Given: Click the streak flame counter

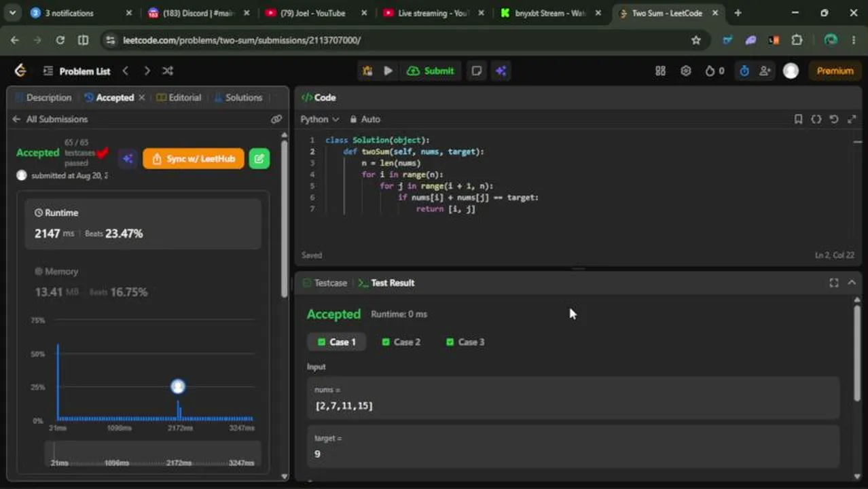Looking at the screenshot, I should 715,71.
